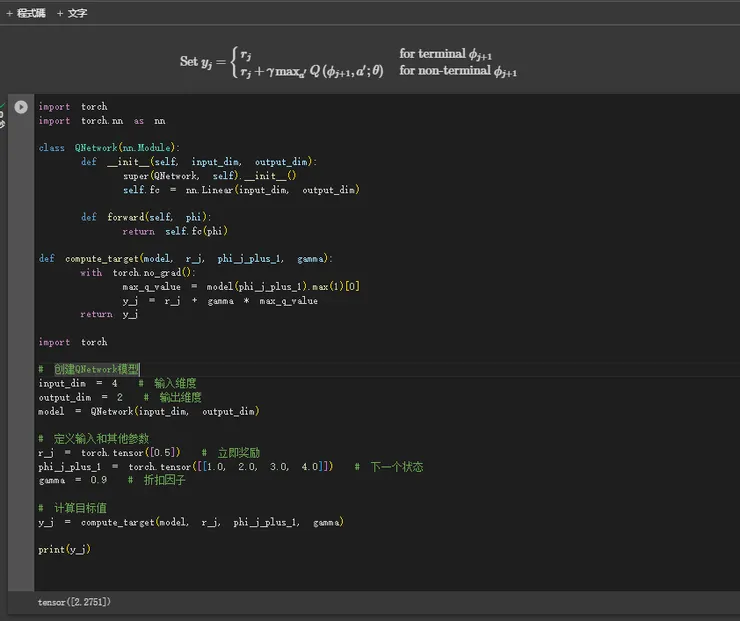Run the code cell with play button
This screenshot has width=740, height=621.
point(21,107)
